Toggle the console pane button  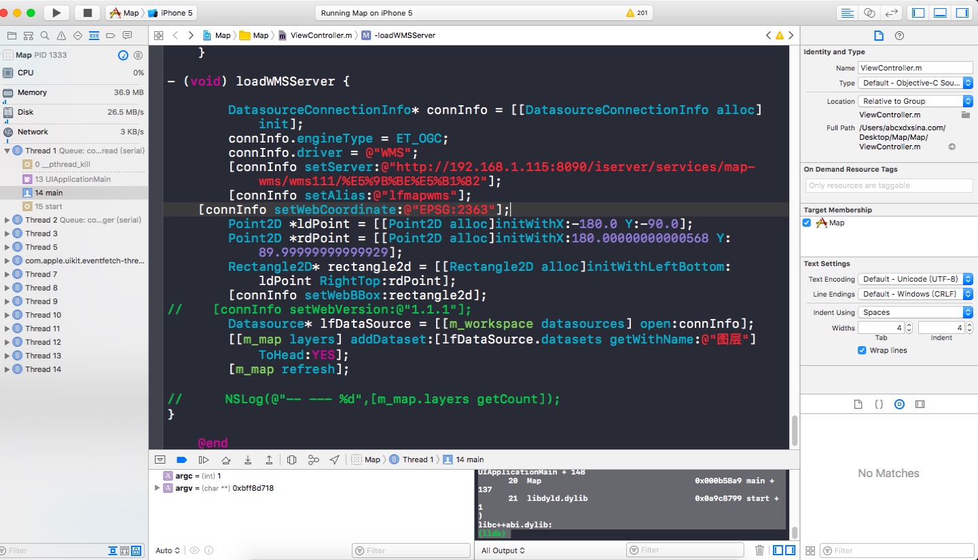tap(791, 550)
